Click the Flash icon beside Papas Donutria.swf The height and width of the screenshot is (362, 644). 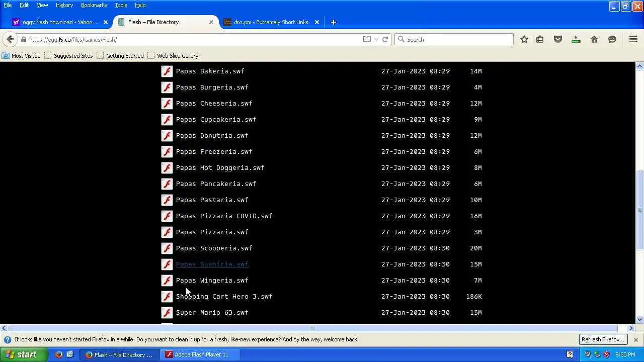[x=167, y=136]
